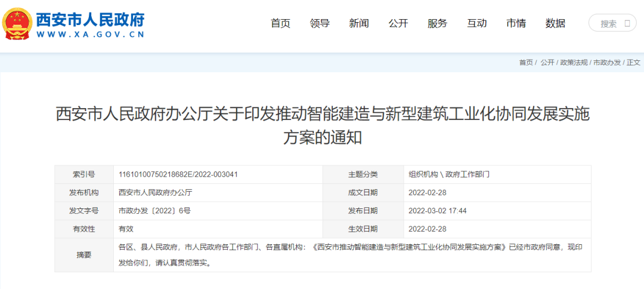Click 正文 in the breadcrumb
Screen dimensions: 644x289
pyautogui.click(x=633, y=63)
